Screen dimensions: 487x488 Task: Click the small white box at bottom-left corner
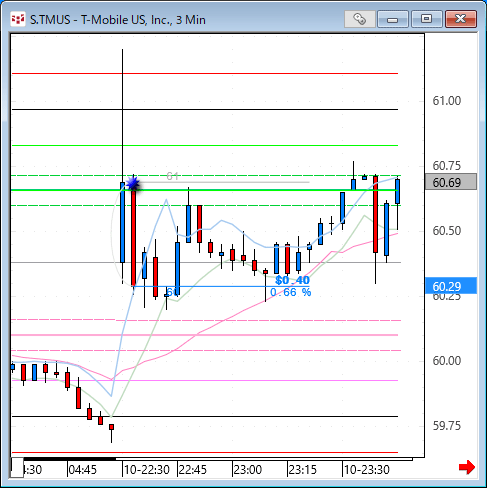(17, 468)
